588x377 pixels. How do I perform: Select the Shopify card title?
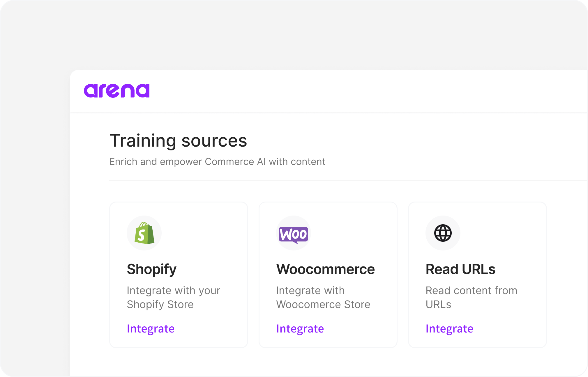[x=152, y=269]
